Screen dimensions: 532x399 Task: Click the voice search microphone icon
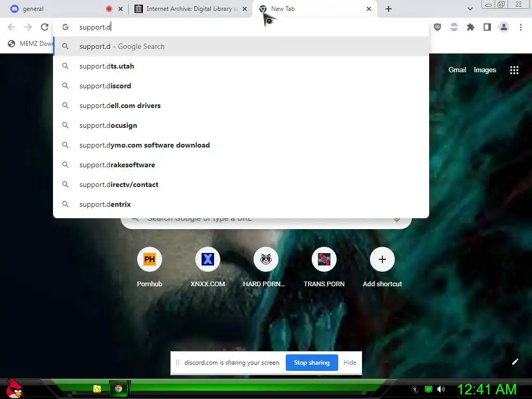(x=396, y=219)
